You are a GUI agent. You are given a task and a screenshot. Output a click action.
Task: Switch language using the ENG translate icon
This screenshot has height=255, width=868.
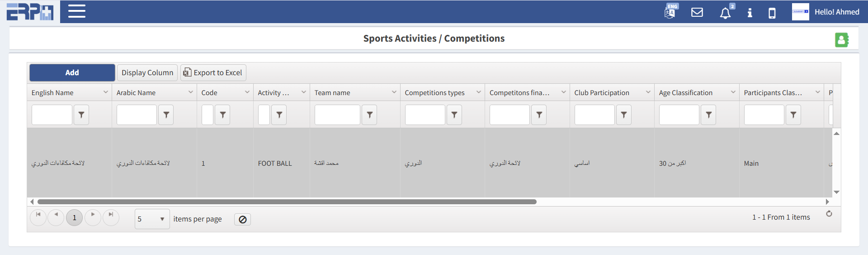click(x=670, y=12)
